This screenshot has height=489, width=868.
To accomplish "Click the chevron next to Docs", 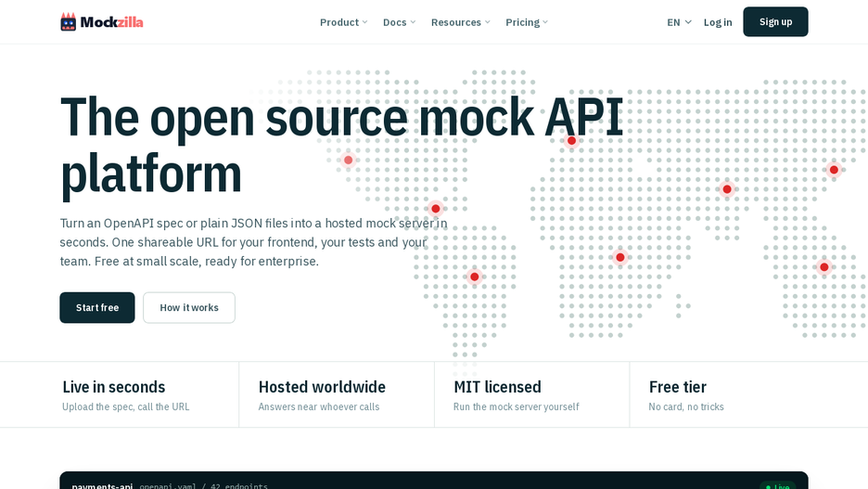I will (413, 22).
